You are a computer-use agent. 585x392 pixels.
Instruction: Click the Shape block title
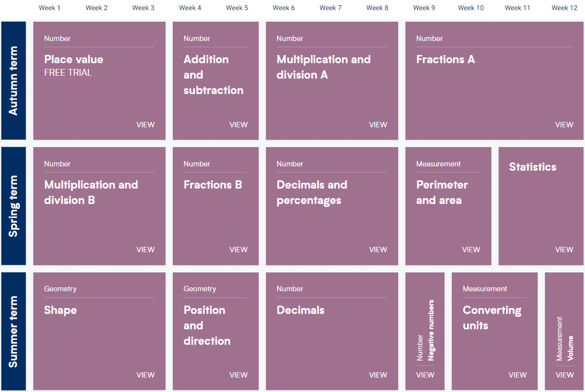click(x=60, y=310)
